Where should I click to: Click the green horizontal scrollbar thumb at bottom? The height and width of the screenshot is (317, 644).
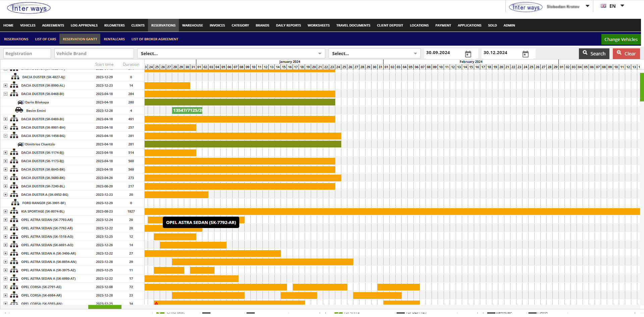(x=105, y=307)
